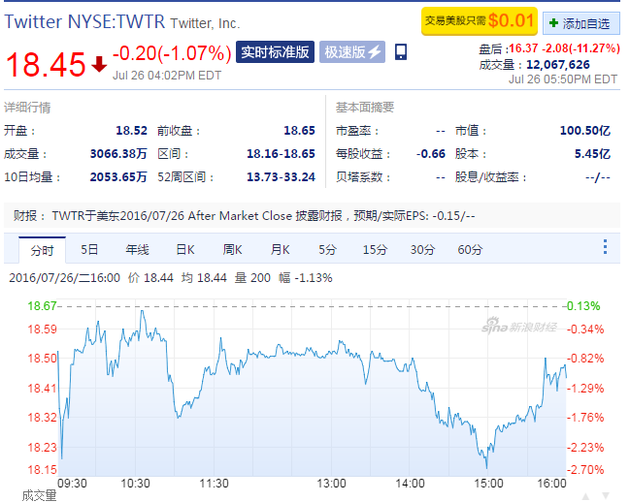Select the 分时 tab
This screenshot has width=630, height=502.
(42, 250)
